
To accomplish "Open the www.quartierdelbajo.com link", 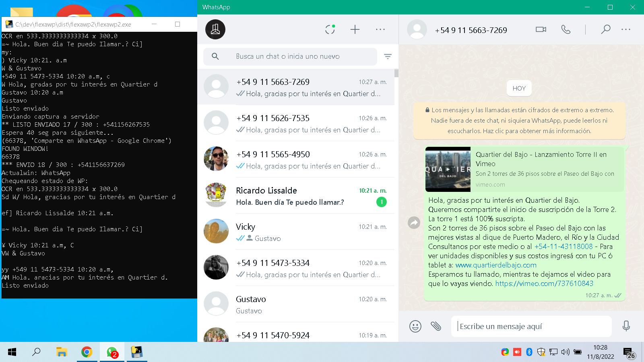I will click(496, 265).
